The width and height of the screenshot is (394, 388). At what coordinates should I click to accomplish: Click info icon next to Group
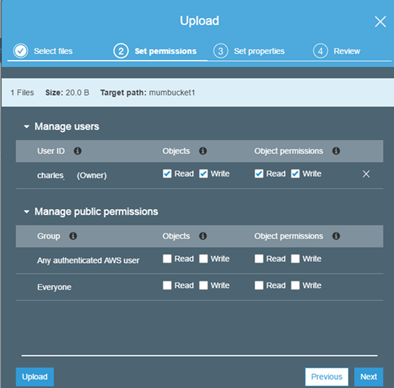click(x=73, y=236)
